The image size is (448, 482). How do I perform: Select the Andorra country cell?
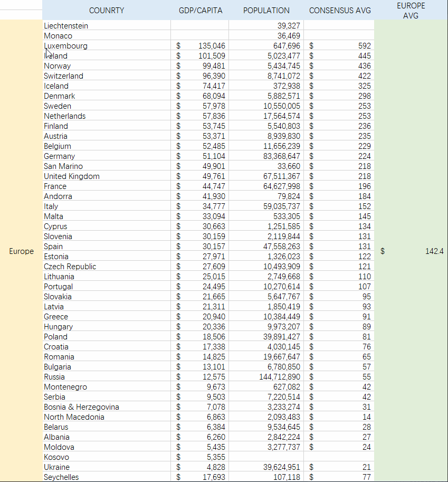point(106,196)
